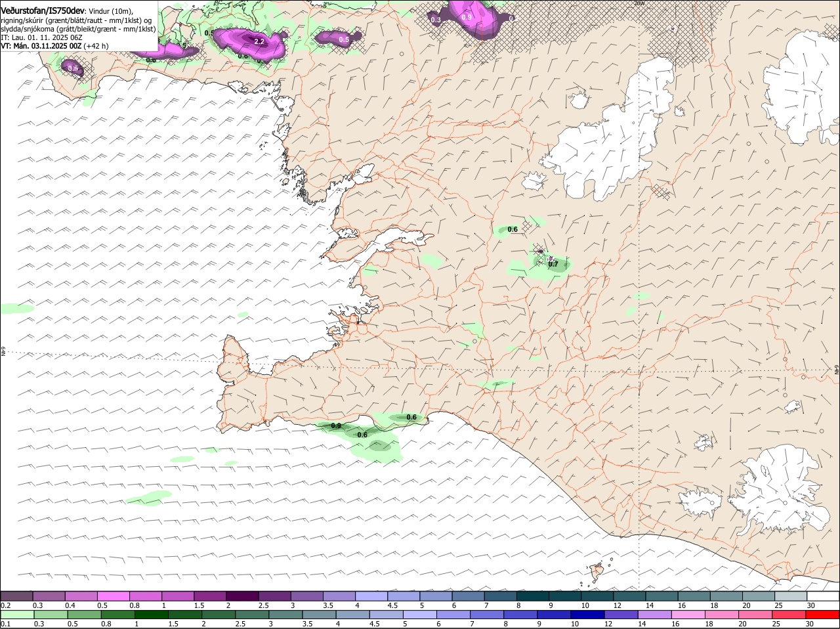This screenshot has height=629, width=840.
Task: Click the 'IT: Lau. 01. 11. 2025 06Z' line
Action: pos(41,37)
